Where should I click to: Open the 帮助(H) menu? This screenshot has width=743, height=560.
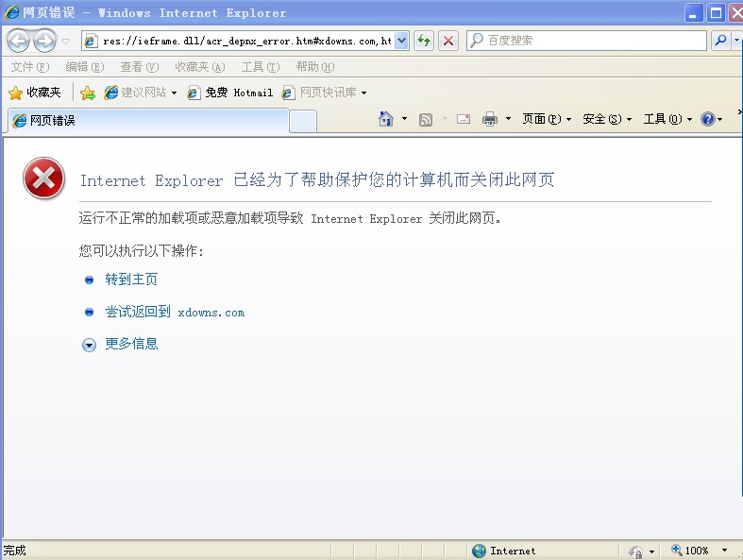pyautogui.click(x=314, y=67)
